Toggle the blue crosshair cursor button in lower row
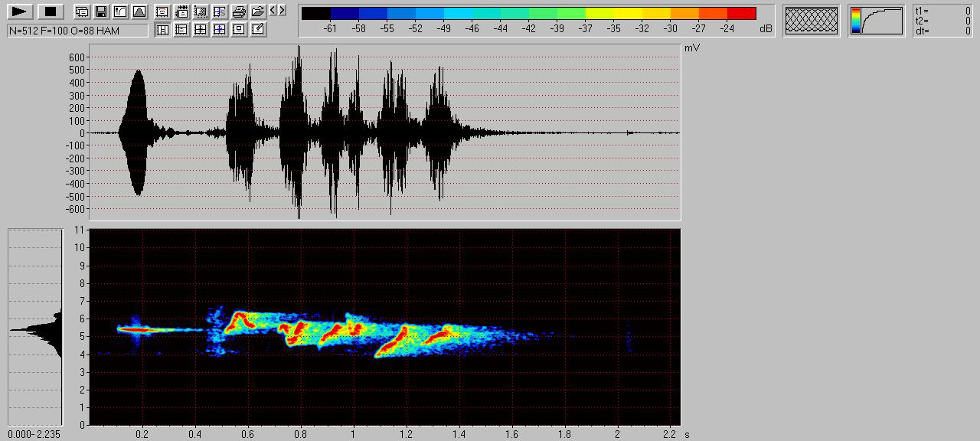This screenshot has width=980, height=441. (x=220, y=30)
